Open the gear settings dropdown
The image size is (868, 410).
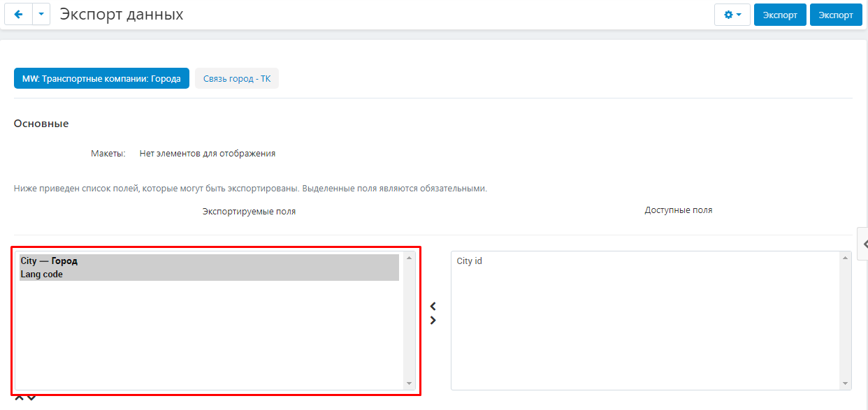(732, 15)
